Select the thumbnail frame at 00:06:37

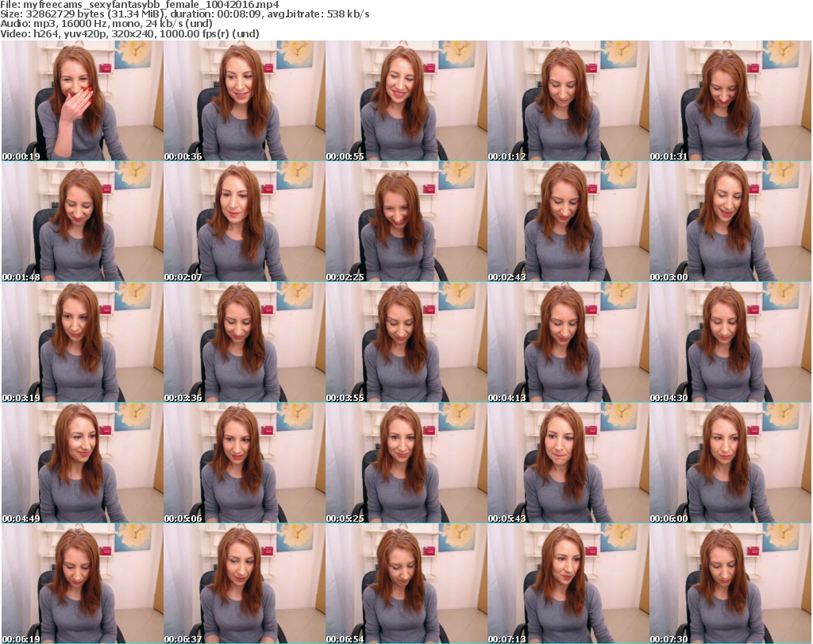[245, 584]
